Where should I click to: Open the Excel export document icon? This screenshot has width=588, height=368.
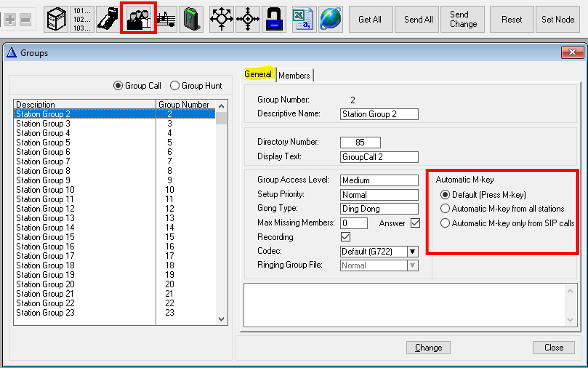point(304,19)
